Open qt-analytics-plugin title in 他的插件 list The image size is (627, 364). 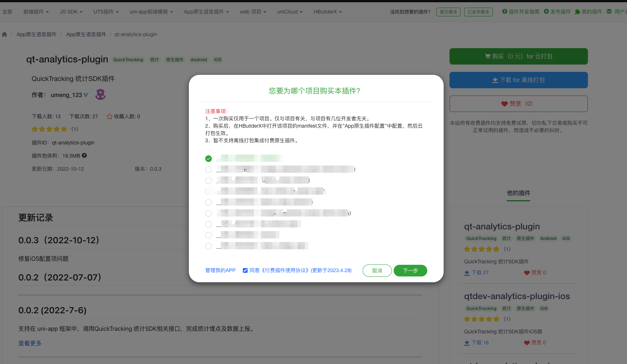click(502, 226)
